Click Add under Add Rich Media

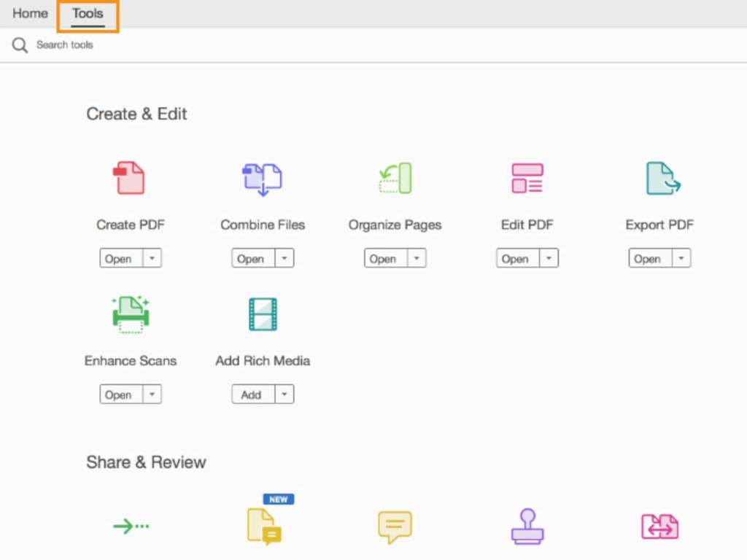(253, 394)
